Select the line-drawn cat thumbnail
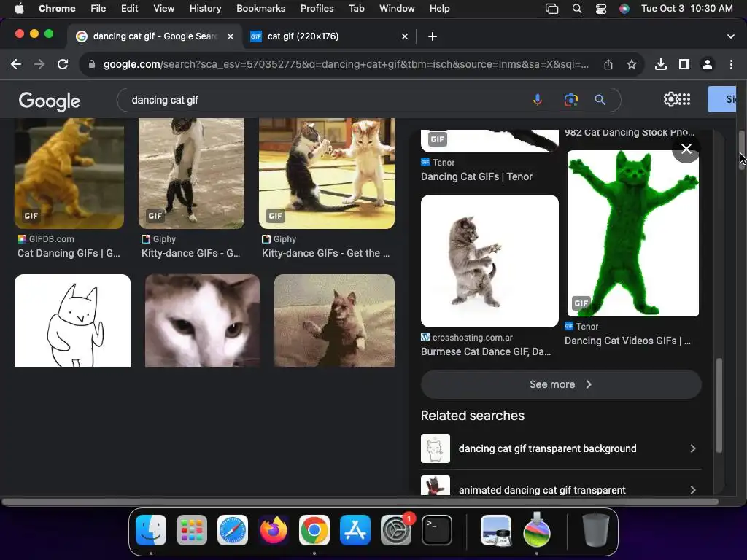This screenshot has height=560, width=747. pyautogui.click(x=72, y=321)
